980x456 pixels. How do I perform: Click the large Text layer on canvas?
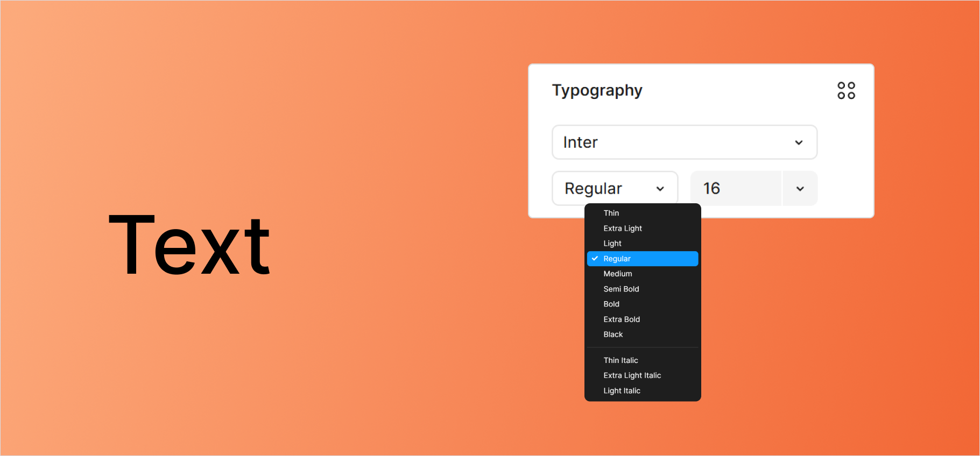(189, 245)
